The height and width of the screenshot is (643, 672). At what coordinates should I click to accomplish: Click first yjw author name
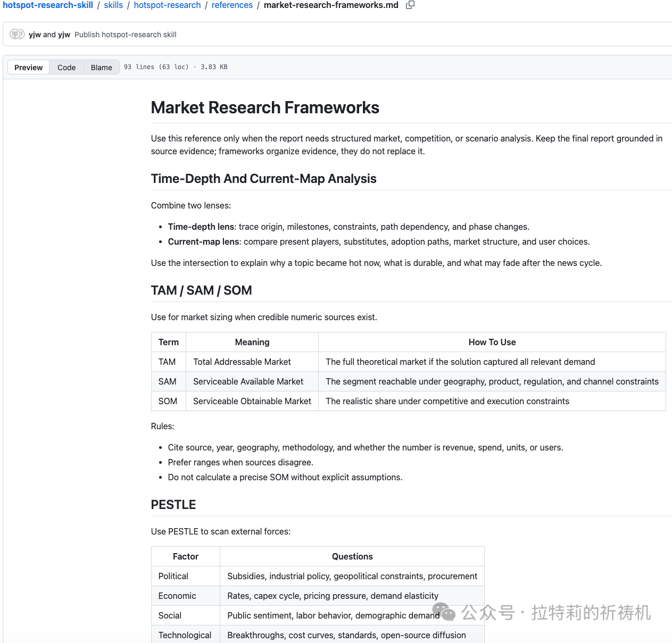35,35
